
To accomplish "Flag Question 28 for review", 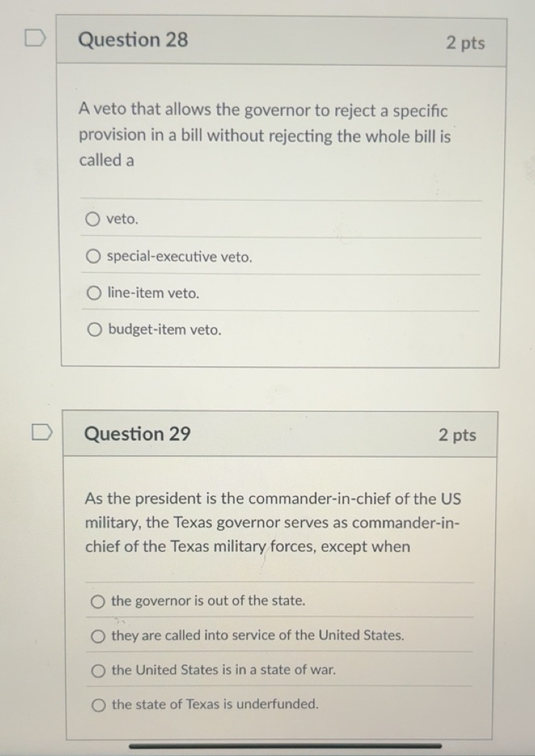I will pos(34,39).
